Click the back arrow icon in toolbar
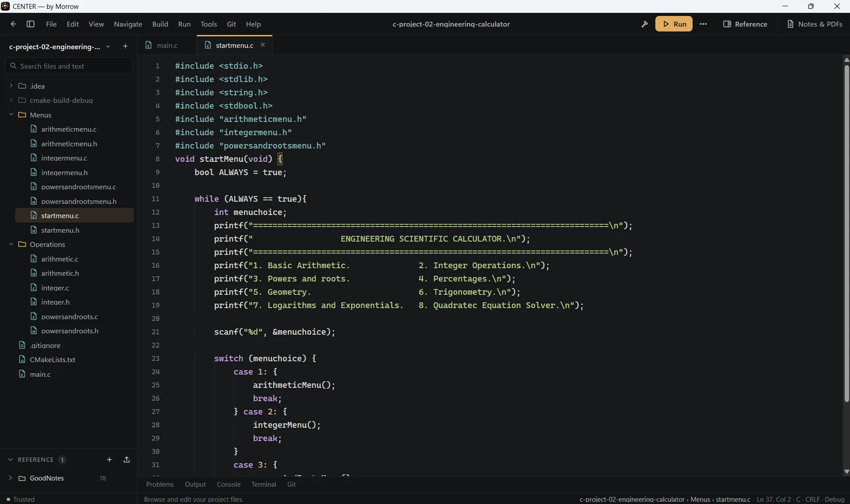The image size is (850, 504). (13, 24)
